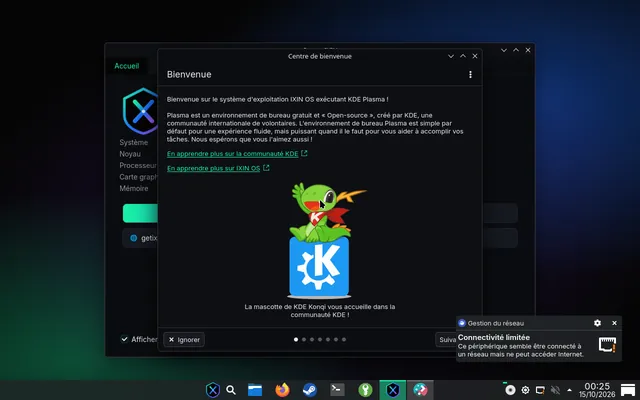
Task: Click the Ignorer button
Action: pos(184,340)
